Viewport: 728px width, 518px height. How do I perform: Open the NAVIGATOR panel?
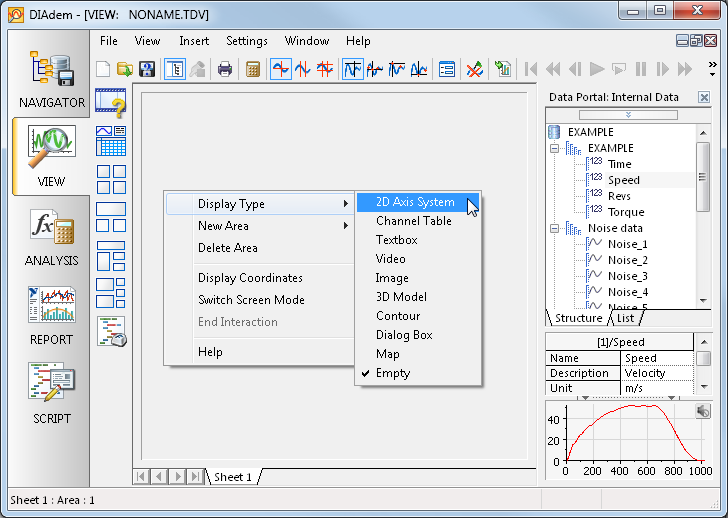click(51, 79)
